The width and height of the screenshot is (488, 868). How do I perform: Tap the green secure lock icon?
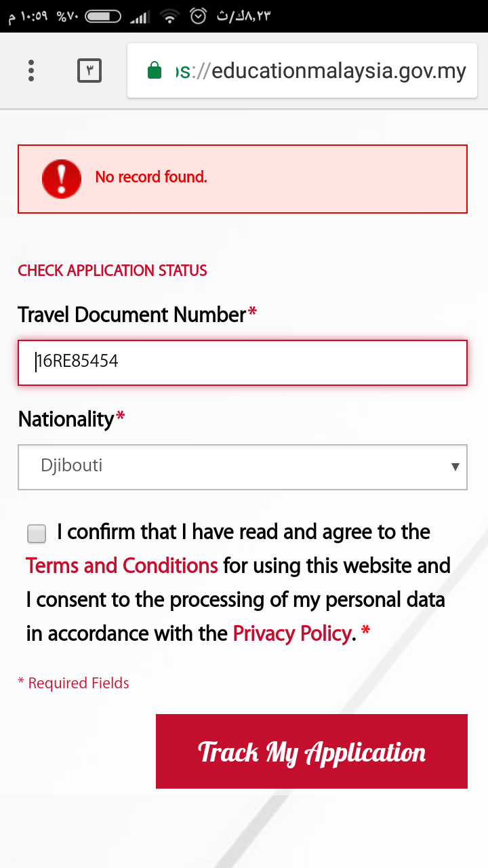click(x=155, y=71)
